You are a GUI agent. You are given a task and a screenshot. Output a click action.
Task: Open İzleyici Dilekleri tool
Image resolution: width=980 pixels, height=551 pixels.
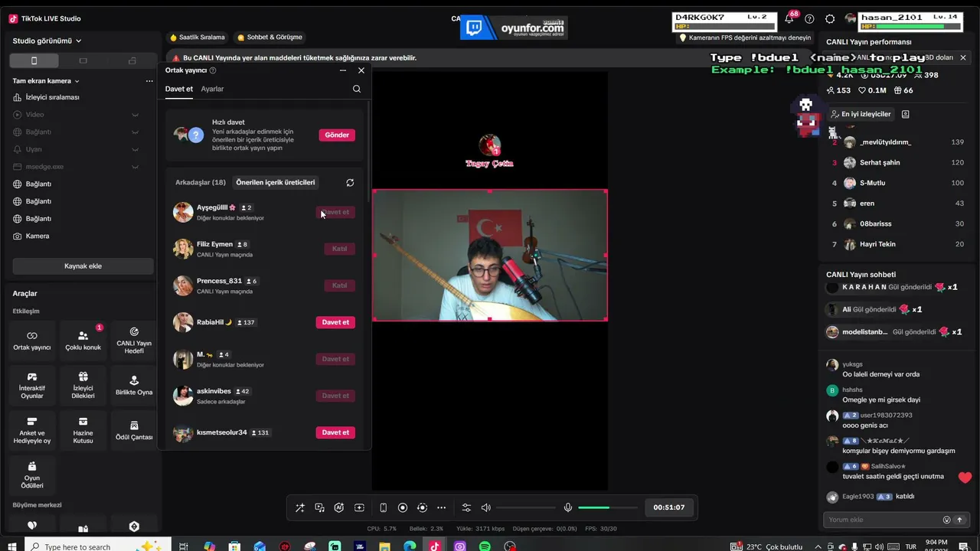(x=83, y=386)
